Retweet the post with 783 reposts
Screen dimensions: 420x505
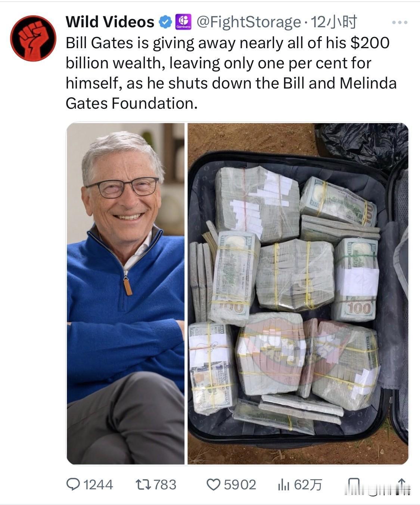[x=143, y=484]
